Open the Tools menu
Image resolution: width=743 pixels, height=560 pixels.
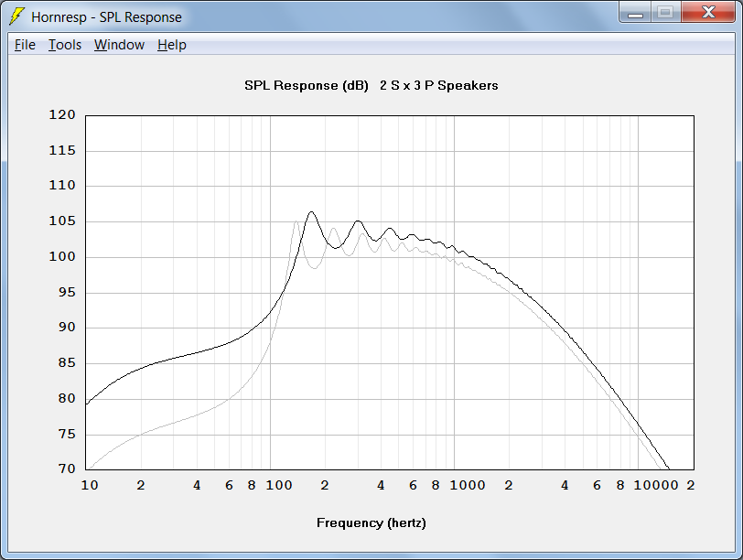pyautogui.click(x=65, y=45)
